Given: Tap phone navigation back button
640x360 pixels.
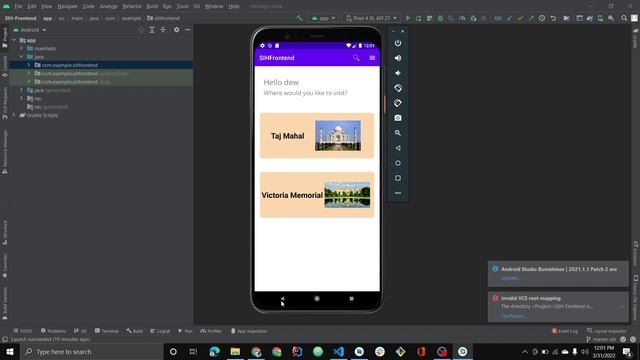Looking at the screenshot, I should pyautogui.click(x=282, y=299).
